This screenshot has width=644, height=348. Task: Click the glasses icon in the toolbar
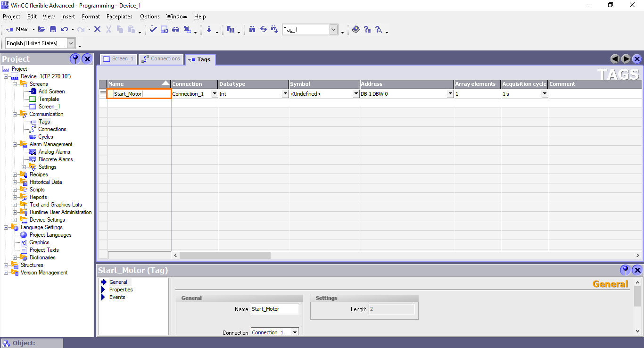175,29
